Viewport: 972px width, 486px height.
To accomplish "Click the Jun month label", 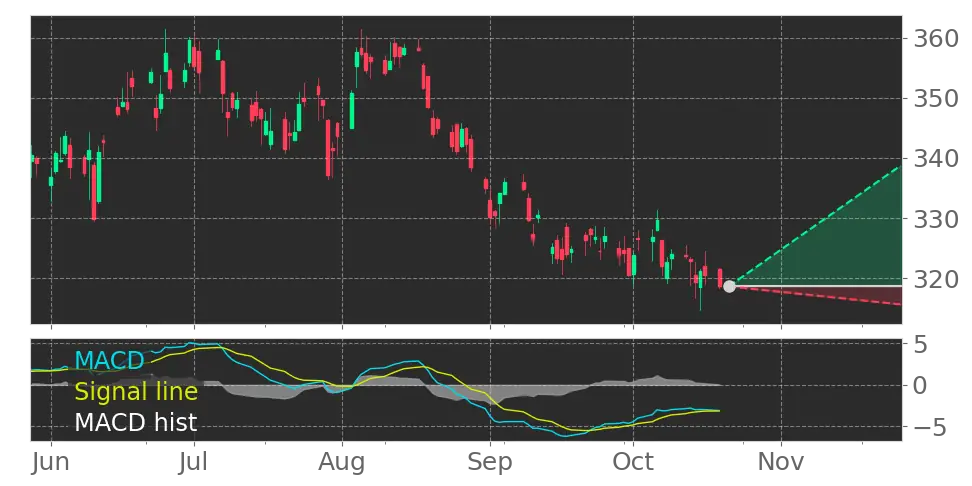I will (51, 462).
